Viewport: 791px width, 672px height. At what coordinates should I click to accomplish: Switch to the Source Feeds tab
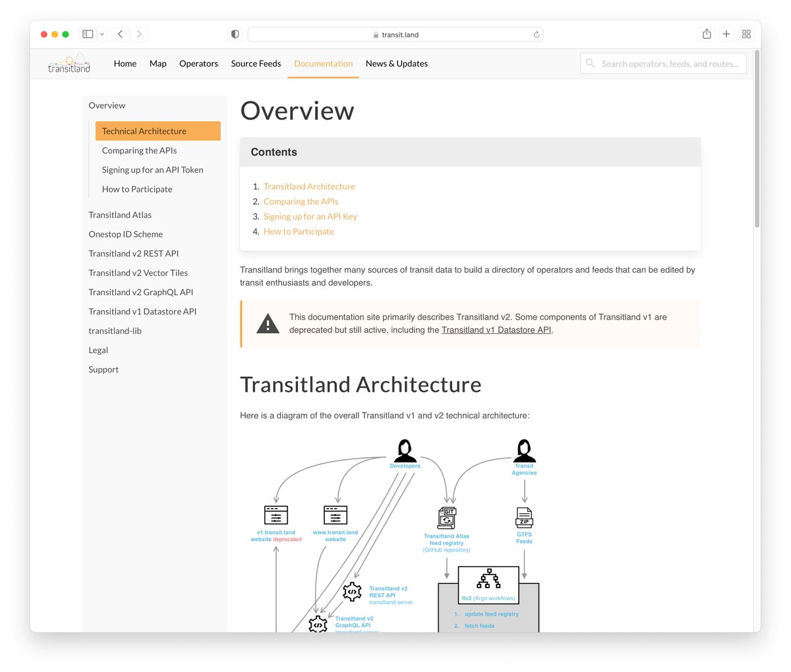click(x=256, y=63)
